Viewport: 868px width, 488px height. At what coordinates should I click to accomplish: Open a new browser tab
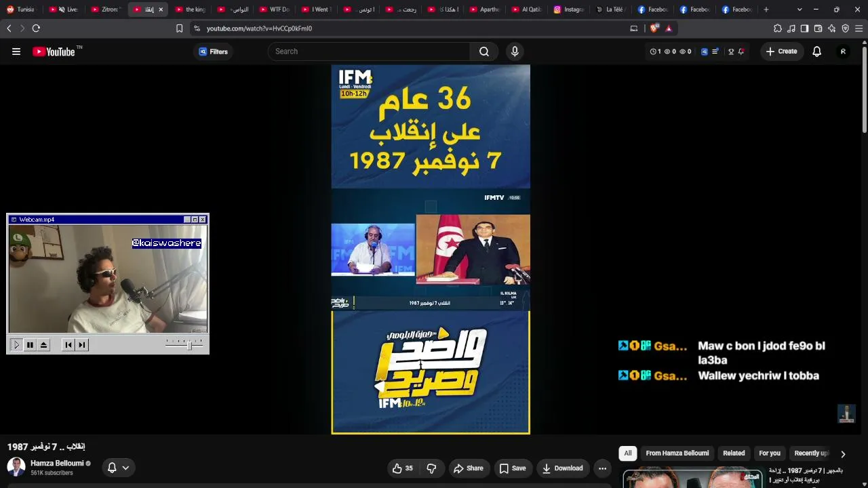(766, 9)
